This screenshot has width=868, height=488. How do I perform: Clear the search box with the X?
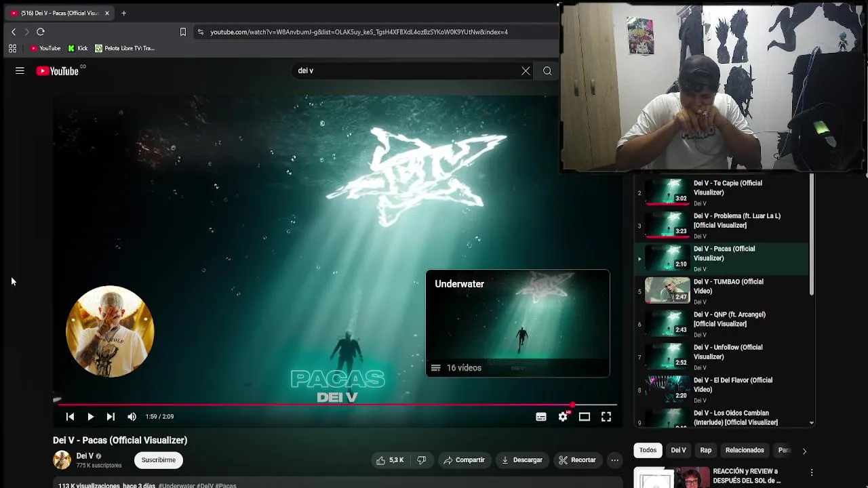[526, 70]
